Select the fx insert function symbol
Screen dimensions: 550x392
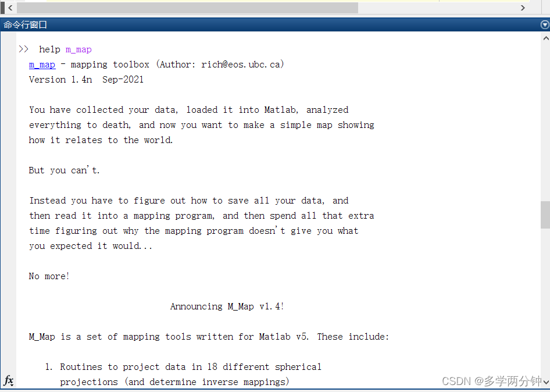click(x=8, y=381)
